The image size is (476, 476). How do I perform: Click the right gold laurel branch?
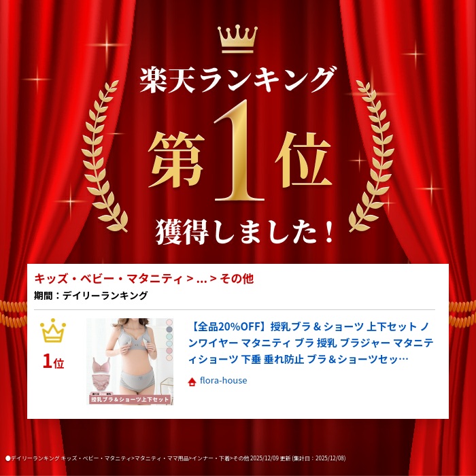click(x=371, y=156)
